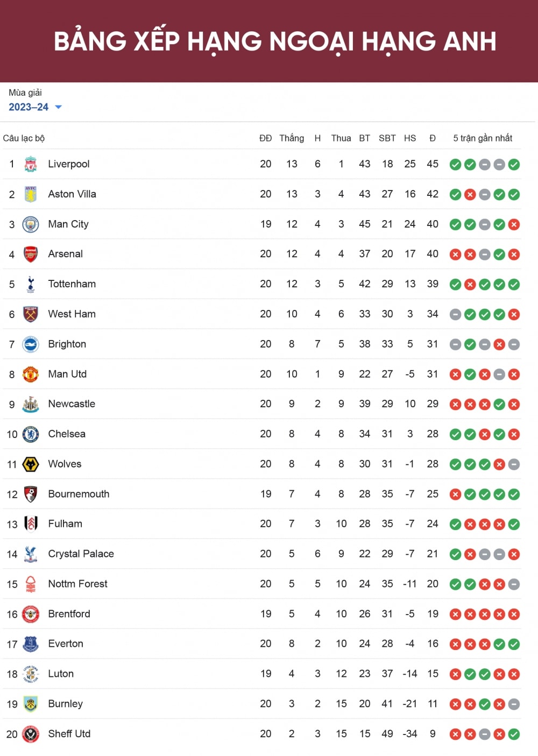
Task: Click the Tottenham cockerel logo
Action: point(31,284)
